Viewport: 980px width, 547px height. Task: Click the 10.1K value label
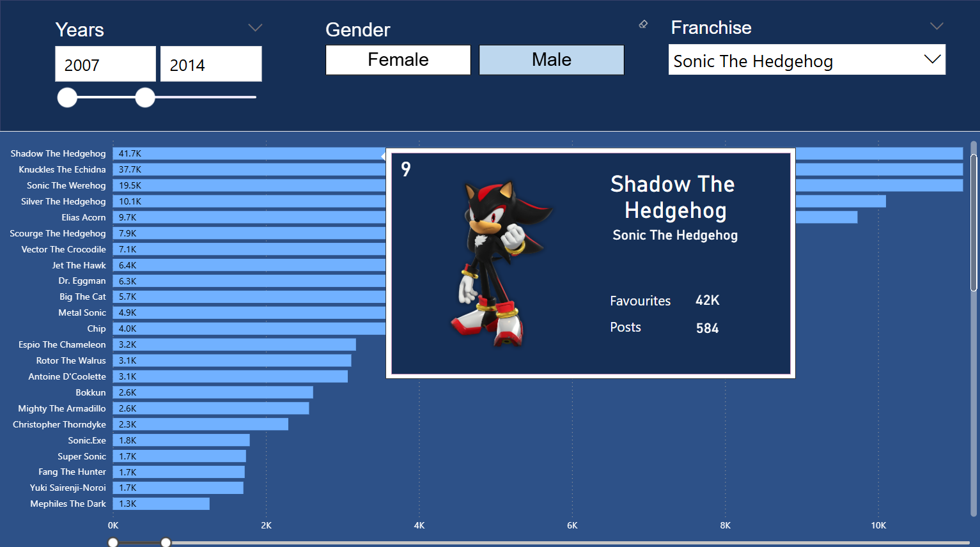130,201
